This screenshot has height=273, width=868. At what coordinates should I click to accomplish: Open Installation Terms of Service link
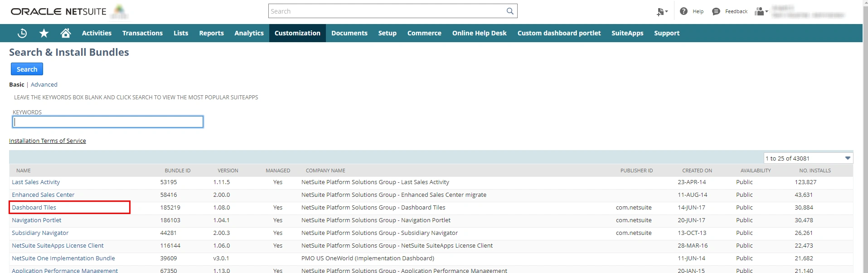click(48, 141)
